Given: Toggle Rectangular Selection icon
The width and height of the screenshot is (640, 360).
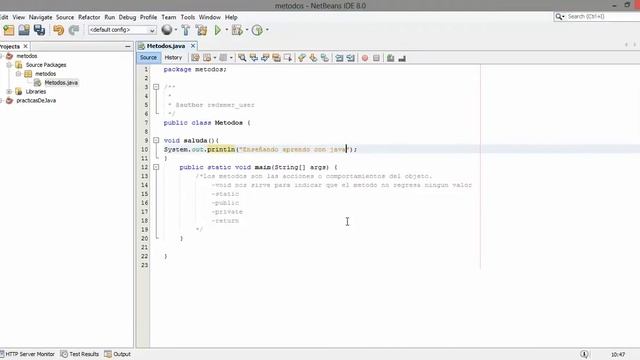Looking at the screenshot, I should 288,58.
